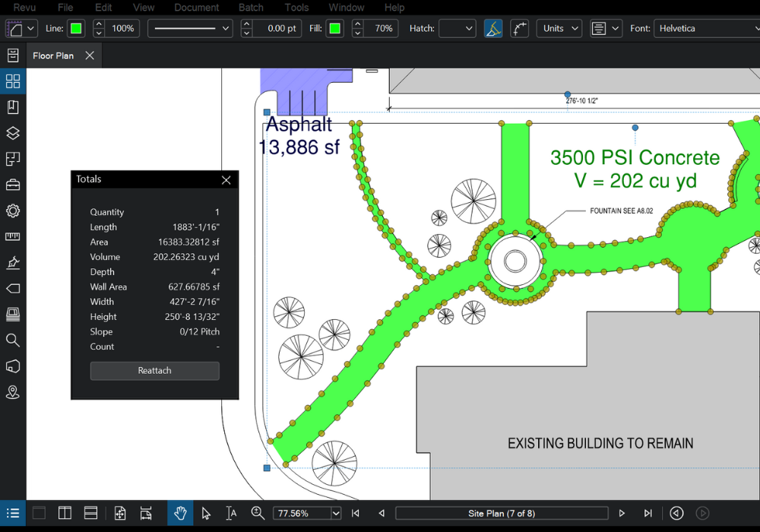Expand the zoom percentage dropdown
Viewport: 760px width, 532px height.
click(336, 513)
